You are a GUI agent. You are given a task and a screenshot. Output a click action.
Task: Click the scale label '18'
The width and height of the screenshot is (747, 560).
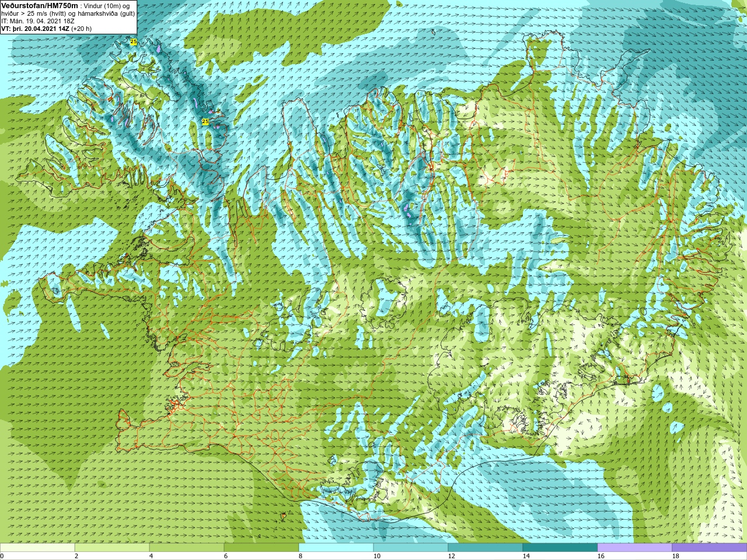pos(675,556)
